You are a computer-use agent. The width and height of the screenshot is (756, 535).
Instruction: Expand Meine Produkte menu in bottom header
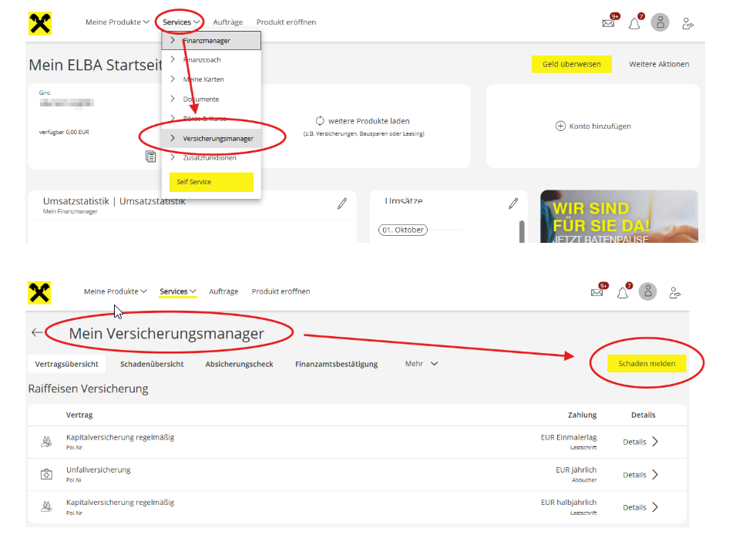pyautogui.click(x=116, y=291)
